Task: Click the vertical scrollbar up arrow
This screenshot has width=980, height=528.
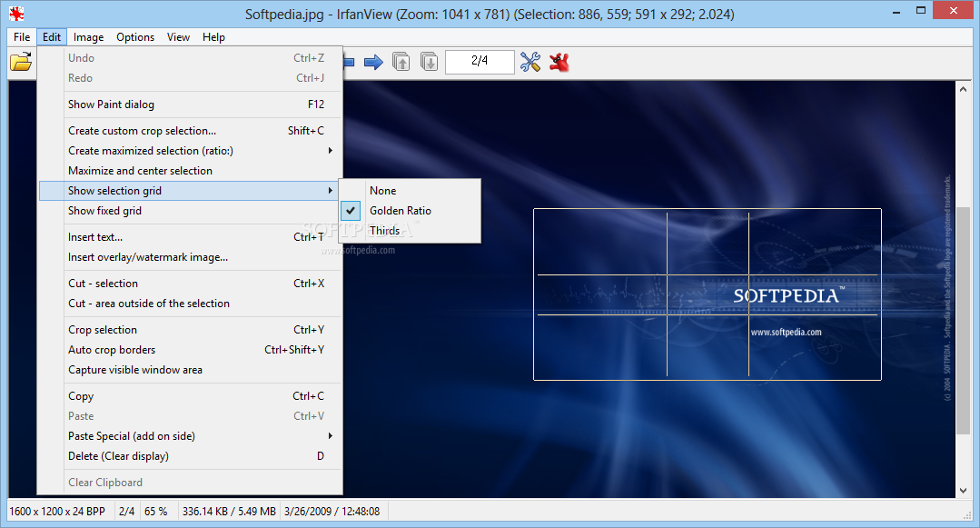Action: click(963, 89)
